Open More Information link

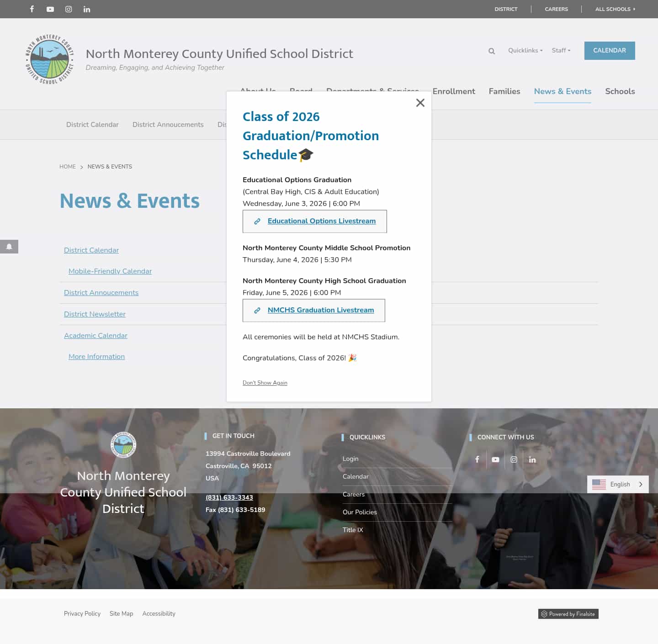(x=96, y=357)
